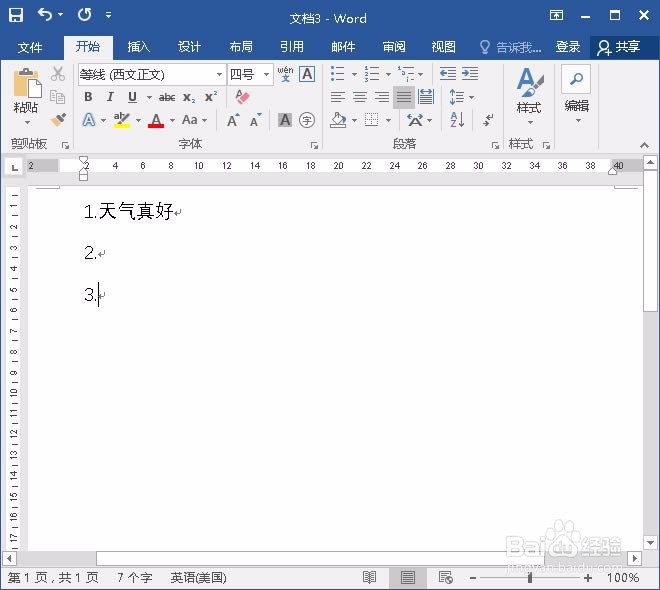The height and width of the screenshot is (590, 660).
Task: Toggle italic formatting
Action: tap(110, 97)
